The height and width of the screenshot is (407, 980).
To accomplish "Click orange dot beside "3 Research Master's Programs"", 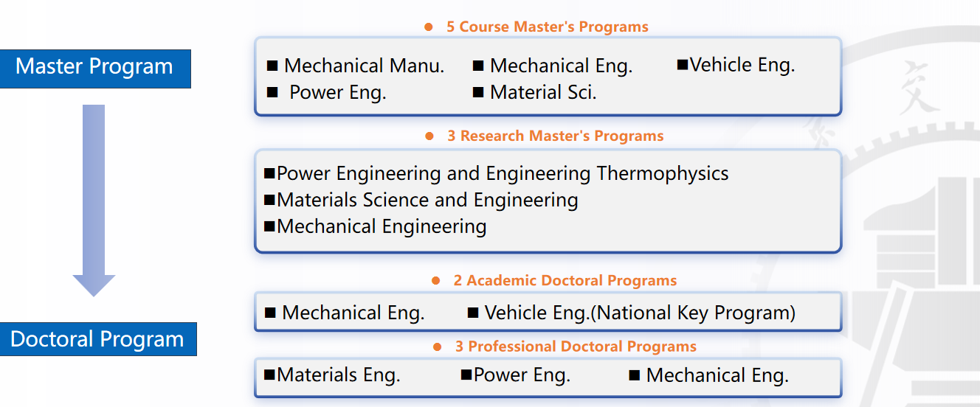I will click(429, 136).
